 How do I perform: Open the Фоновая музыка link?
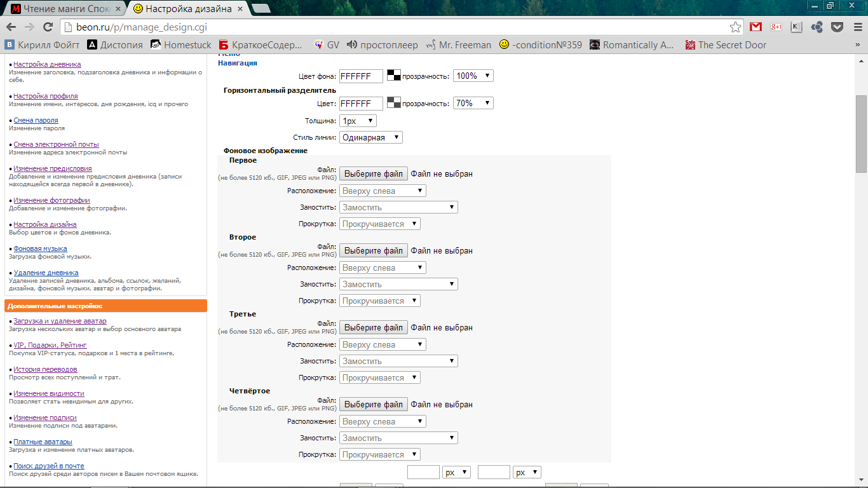click(x=40, y=248)
